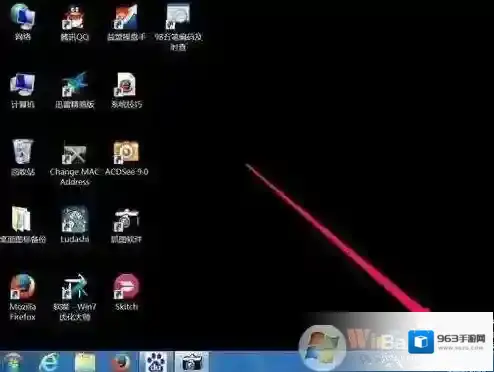Open the yellow notes icon in taskbar
494x372 pixels.
pos(85,363)
